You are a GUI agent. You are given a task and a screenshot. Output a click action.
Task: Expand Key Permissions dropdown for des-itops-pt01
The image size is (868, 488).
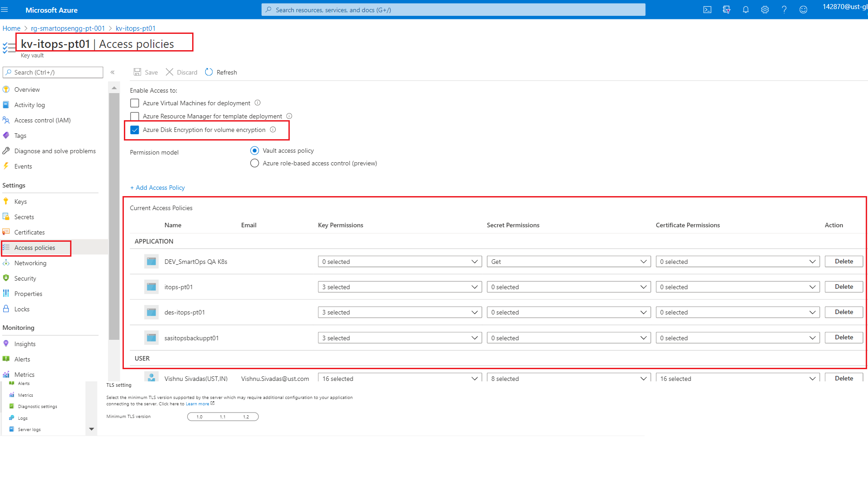(x=400, y=312)
